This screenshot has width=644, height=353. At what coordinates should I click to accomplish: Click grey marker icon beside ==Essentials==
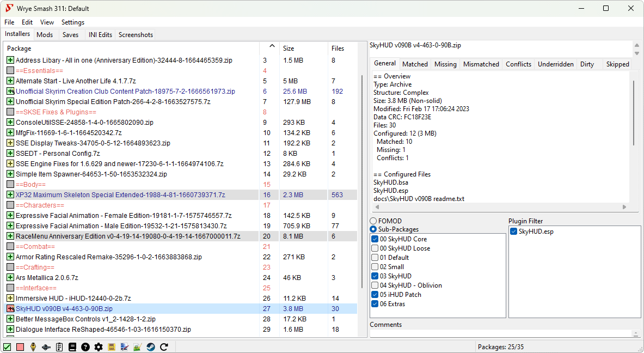[x=10, y=71]
